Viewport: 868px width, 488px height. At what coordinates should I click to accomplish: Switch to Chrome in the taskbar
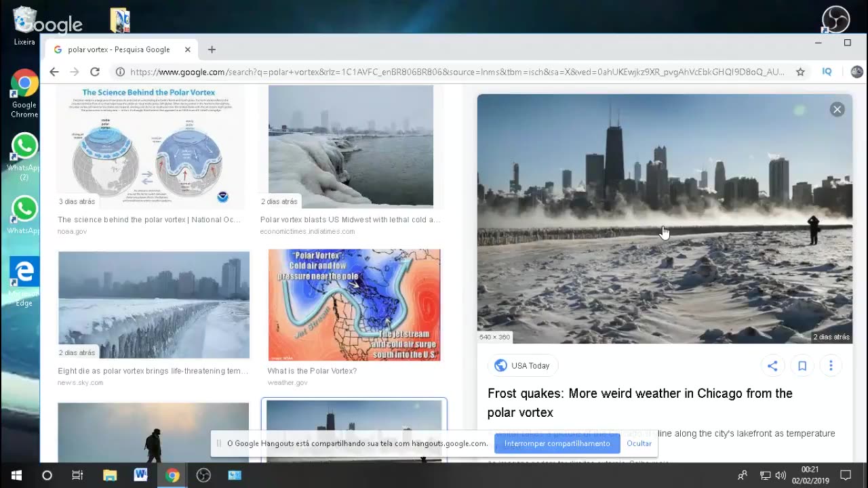click(x=172, y=475)
